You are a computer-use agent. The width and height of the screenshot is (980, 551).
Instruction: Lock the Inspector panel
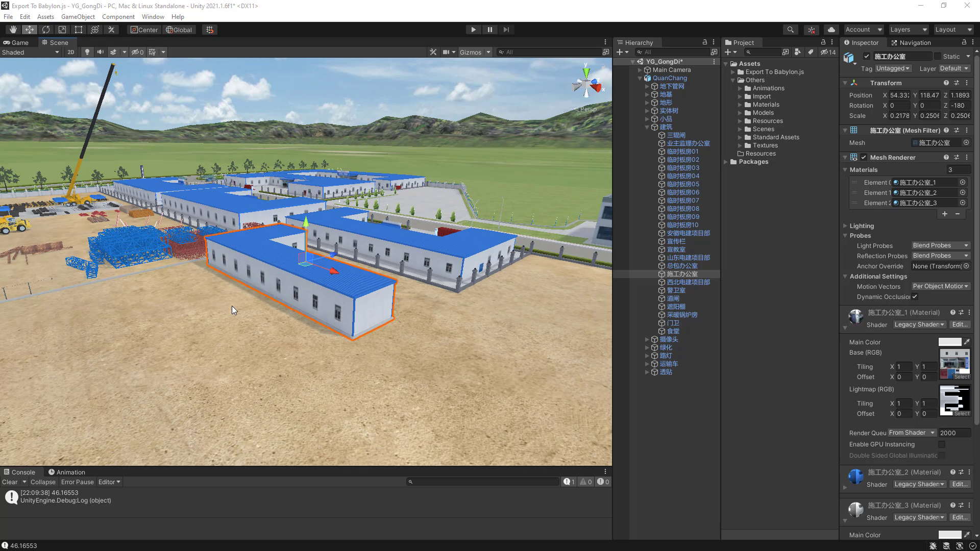pos(964,42)
